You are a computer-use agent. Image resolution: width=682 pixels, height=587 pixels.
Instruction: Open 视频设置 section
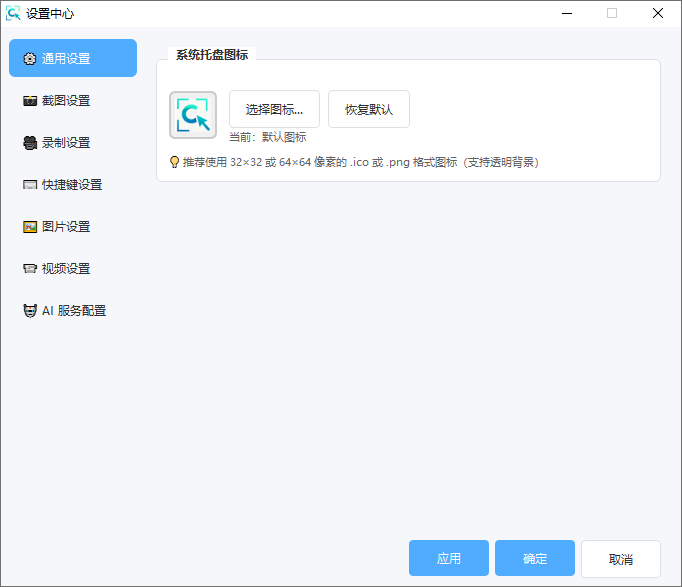[73, 268]
